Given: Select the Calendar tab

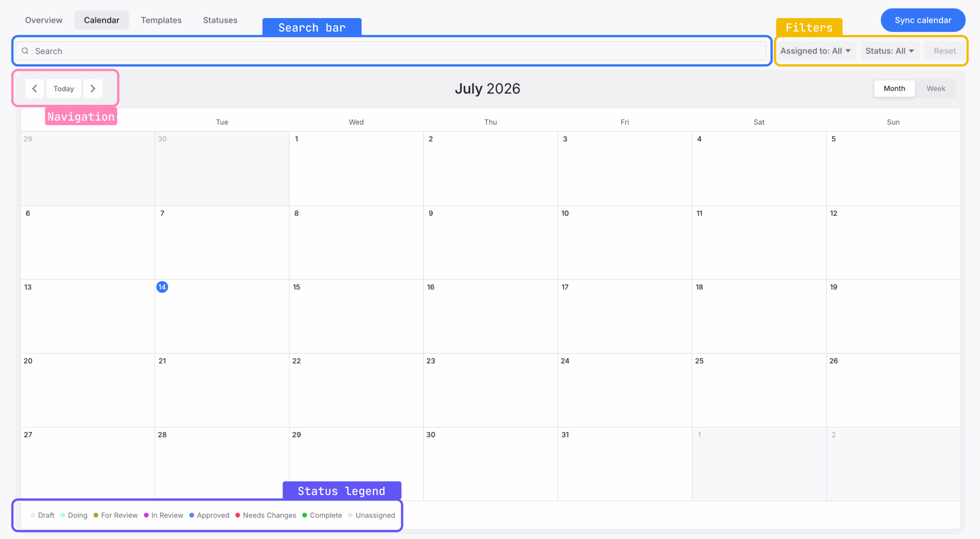Looking at the screenshot, I should pos(101,20).
